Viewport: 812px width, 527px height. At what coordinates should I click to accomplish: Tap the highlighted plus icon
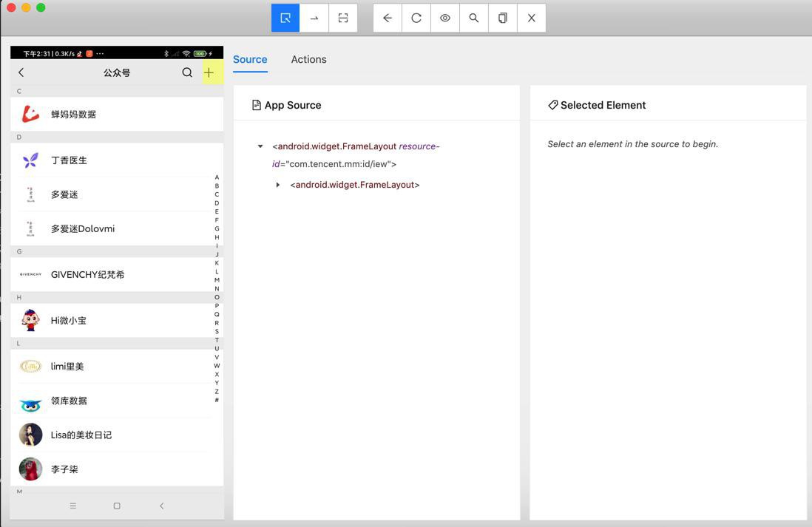click(x=209, y=72)
